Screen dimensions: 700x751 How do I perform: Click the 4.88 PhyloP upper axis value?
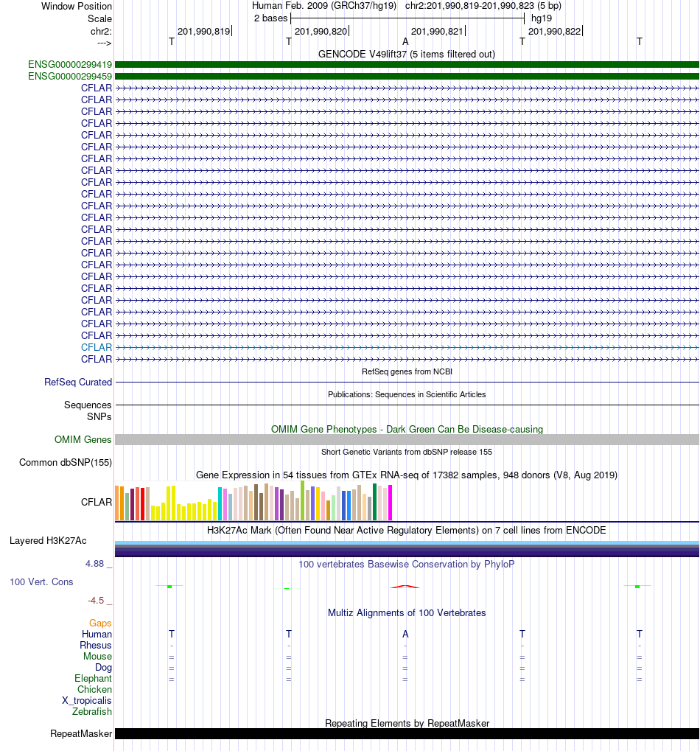[95, 564]
